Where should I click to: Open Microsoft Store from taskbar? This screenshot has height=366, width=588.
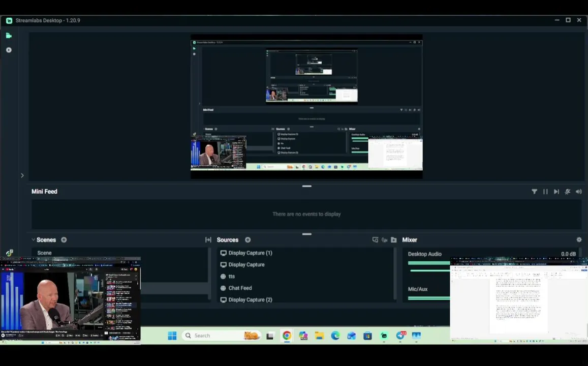click(367, 335)
